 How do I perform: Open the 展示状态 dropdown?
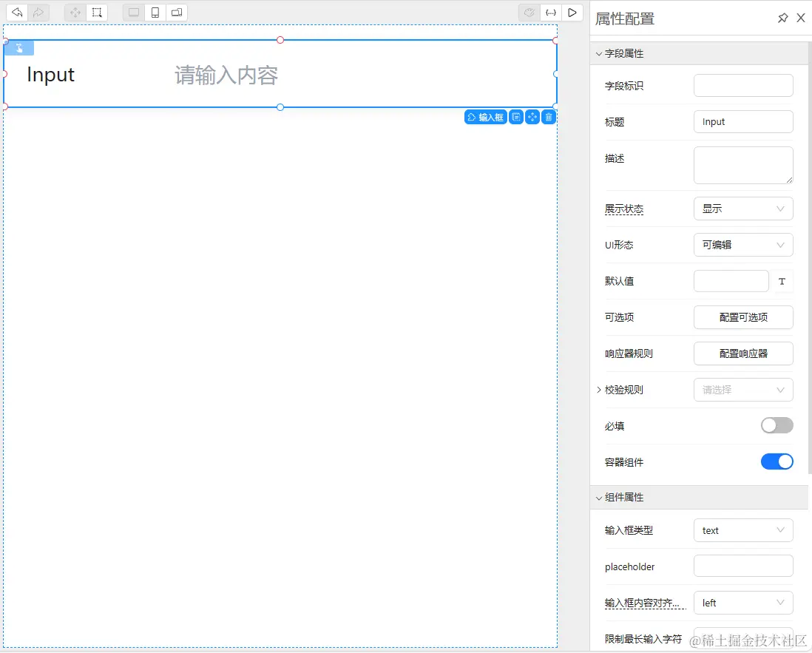click(x=743, y=209)
